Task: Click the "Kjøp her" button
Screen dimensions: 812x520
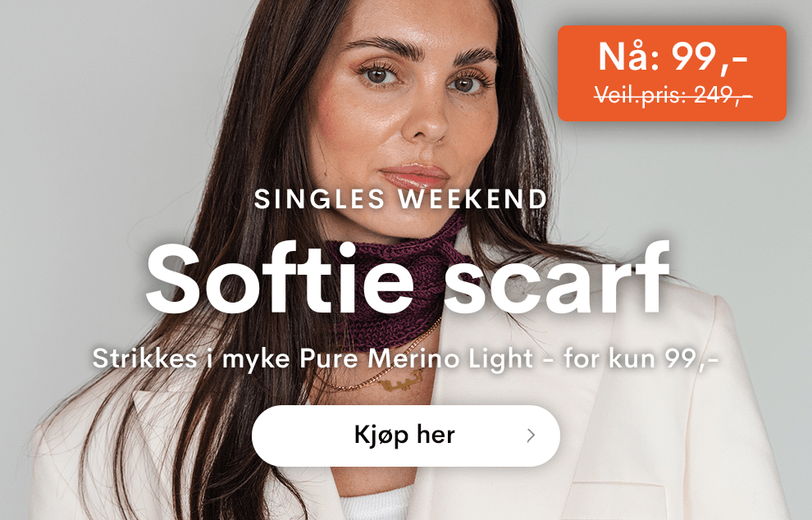Action: pyautogui.click(x=405, y=436)
